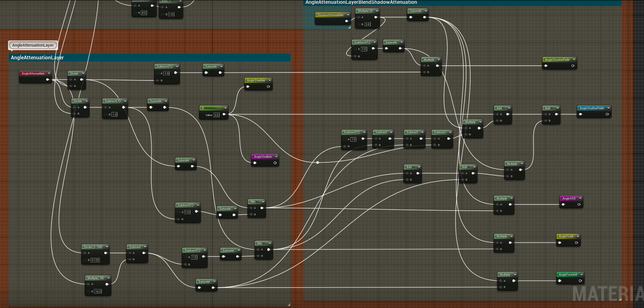The image size is (644, 308).
Task: Expand the Multiply(,16) node chevron
Action: click(x=108, y=278)
